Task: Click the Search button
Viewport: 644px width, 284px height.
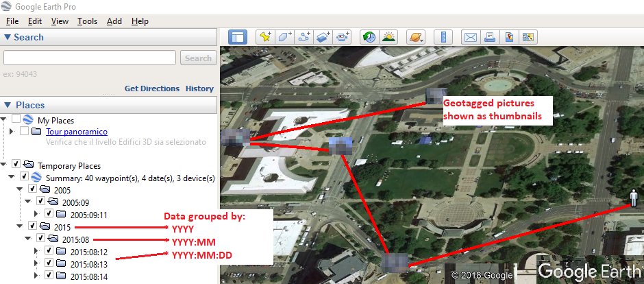Action: (x=199, y=58)
